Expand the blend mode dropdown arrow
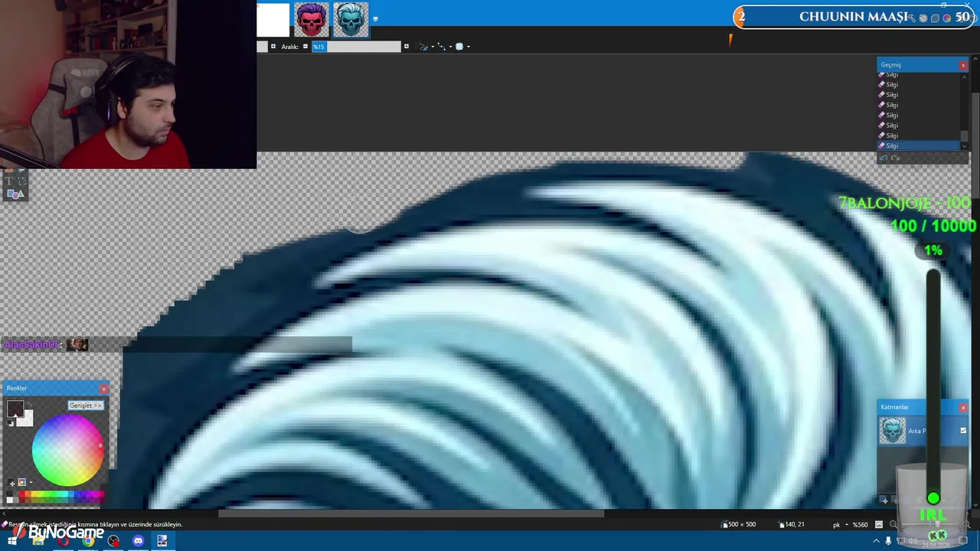 [469, 47]
